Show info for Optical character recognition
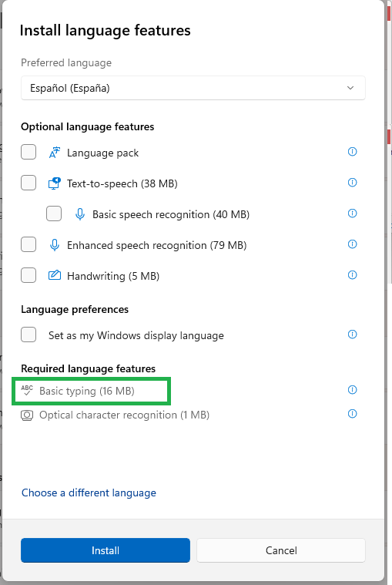The image size is (392, 585). [352, 414]
